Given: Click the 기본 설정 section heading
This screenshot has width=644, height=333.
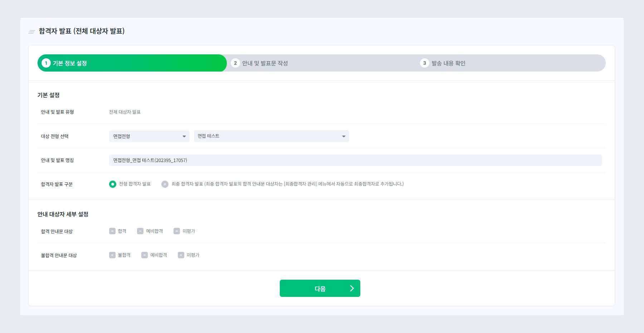Looking at the screenshot, I should tap(48, 95).
